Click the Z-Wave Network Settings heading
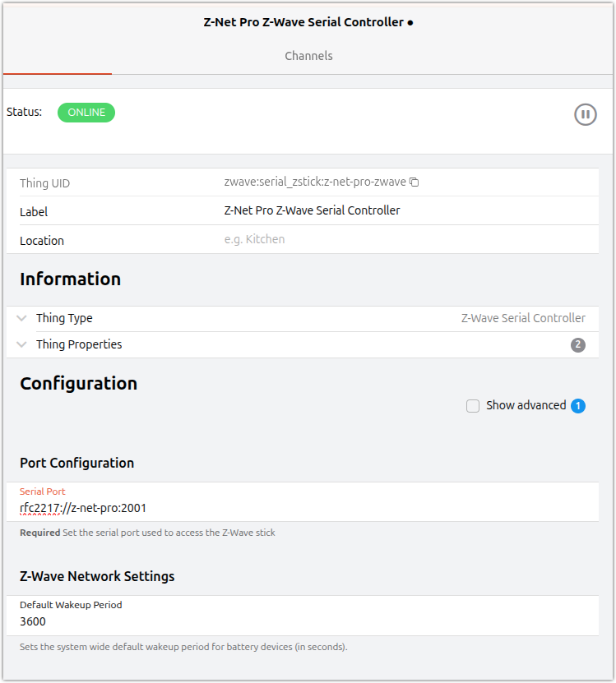This screenshot has height=683, width=616. click(x=97, y=576)
